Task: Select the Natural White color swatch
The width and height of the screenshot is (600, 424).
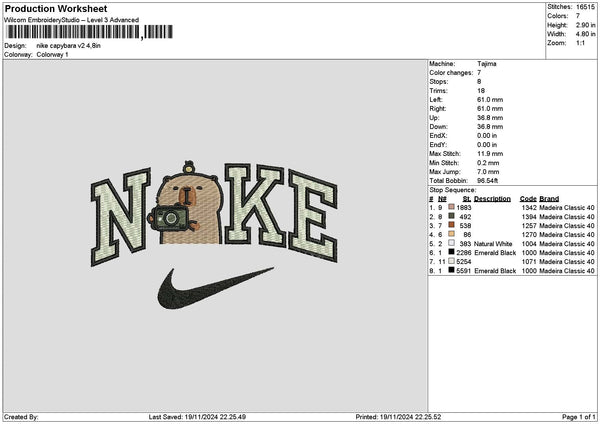Action: pos(452,243)
